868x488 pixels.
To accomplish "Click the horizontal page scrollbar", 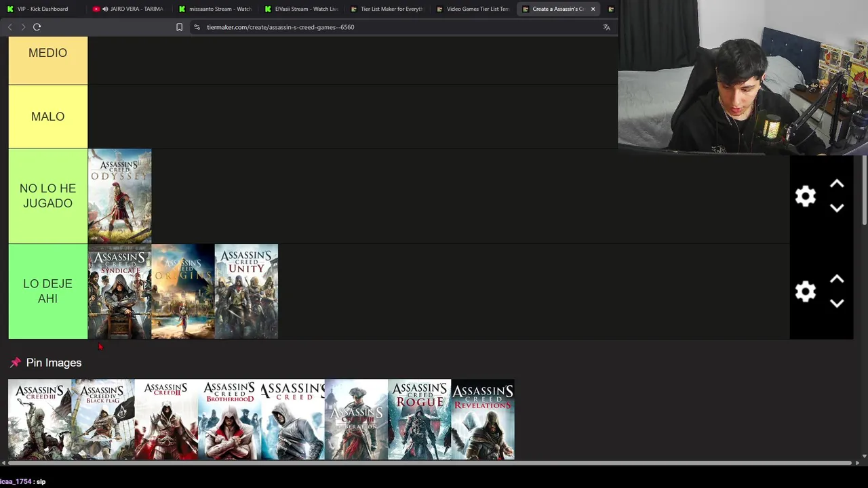I will tap(430, 463).
